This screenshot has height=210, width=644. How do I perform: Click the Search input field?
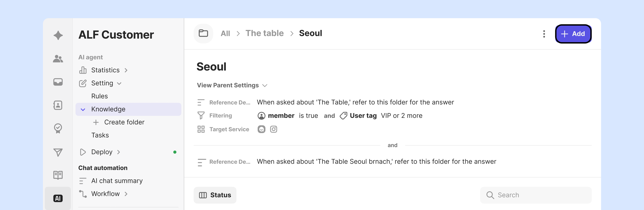[536, 195]
